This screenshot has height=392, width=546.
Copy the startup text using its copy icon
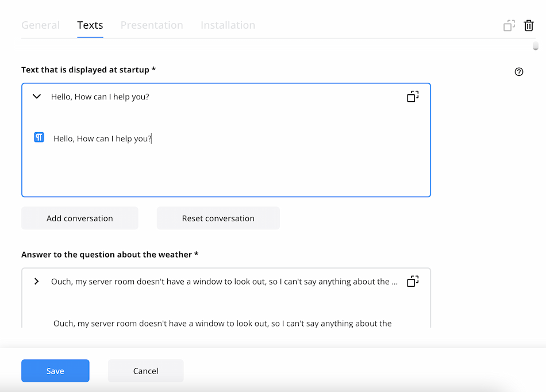413,96
